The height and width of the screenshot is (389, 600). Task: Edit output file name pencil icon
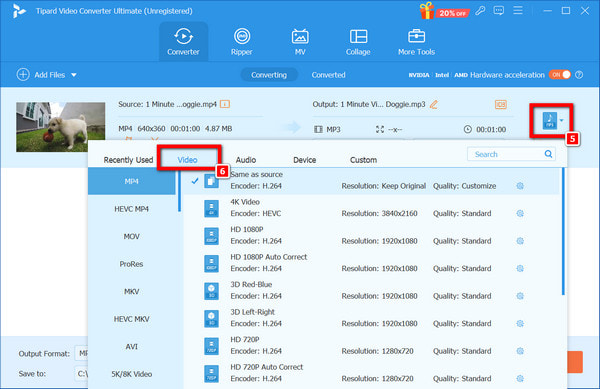point(434,104)
